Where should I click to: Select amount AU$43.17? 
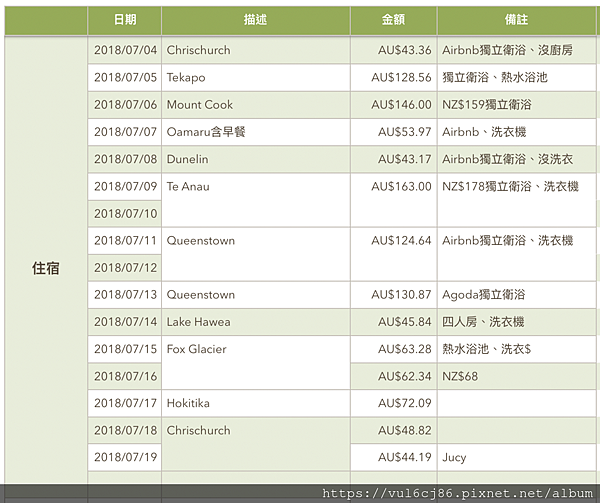point(394,159)
